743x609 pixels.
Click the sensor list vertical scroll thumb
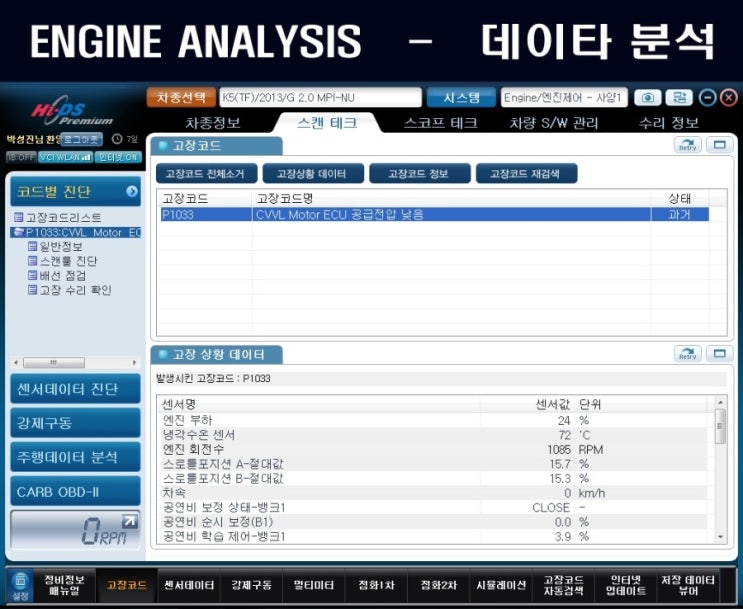point(720,426)
